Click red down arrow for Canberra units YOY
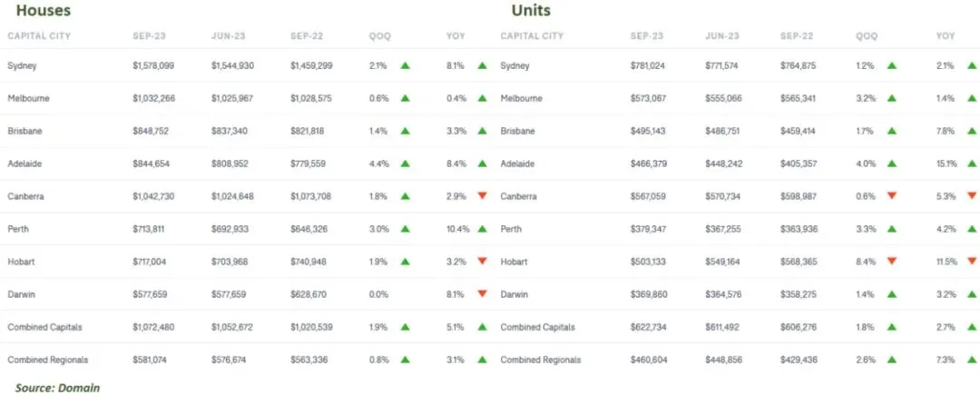The height and width of the screenshot is (406, 980). pos(972,196)
